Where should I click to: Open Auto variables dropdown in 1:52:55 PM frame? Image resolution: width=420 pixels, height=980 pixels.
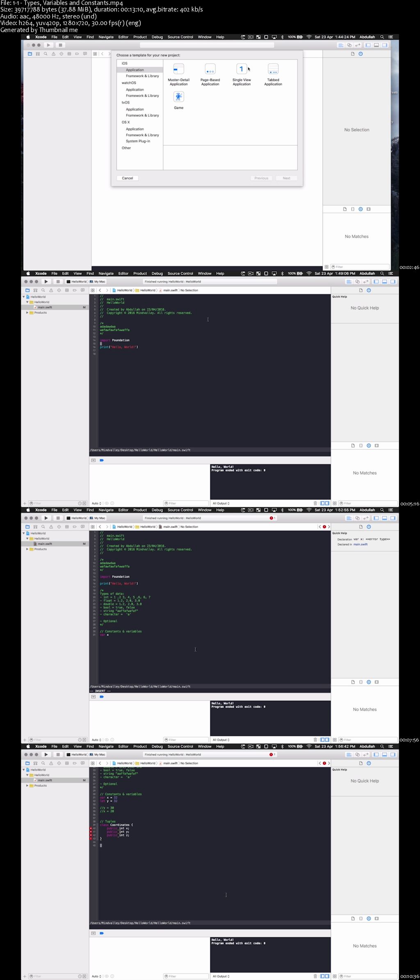tap(96, 740)
